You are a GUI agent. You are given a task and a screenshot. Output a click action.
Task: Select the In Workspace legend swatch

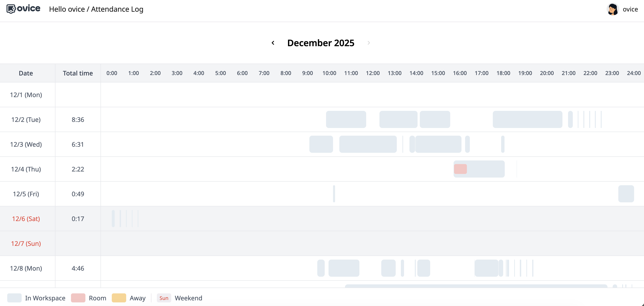tap(14, 298)
